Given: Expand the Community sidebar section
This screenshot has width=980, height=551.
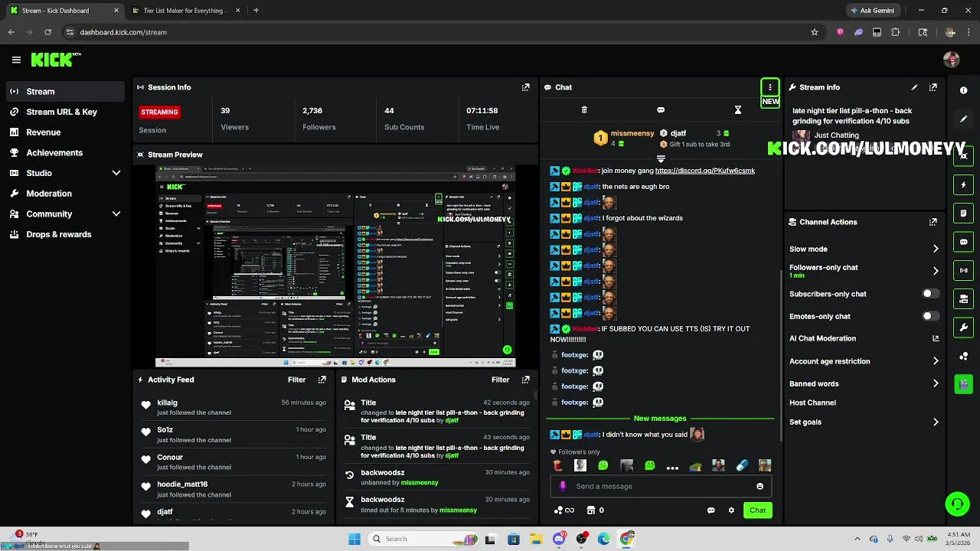Looking at the screenshot, I should (116, 214).
